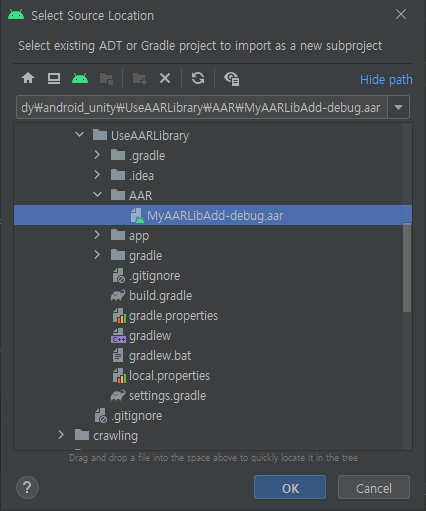Delete selected item with X toolbar icon
This screenshot has width=426, height=511.
pyautogui.click(x=165, y=78)
